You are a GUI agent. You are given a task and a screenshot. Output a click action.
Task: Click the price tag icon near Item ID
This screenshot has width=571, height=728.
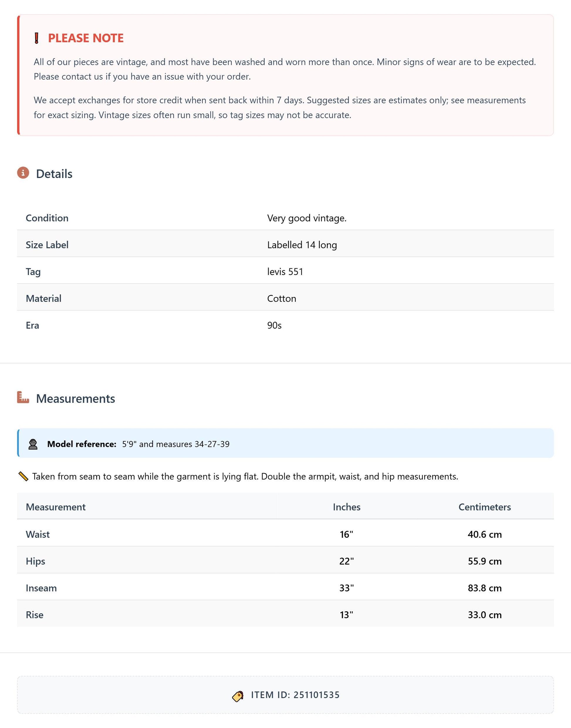(x=238, y=696)
